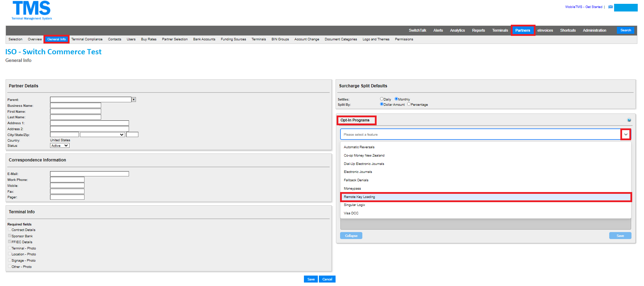
Task: Click the TMS logo
Action: 32,11
